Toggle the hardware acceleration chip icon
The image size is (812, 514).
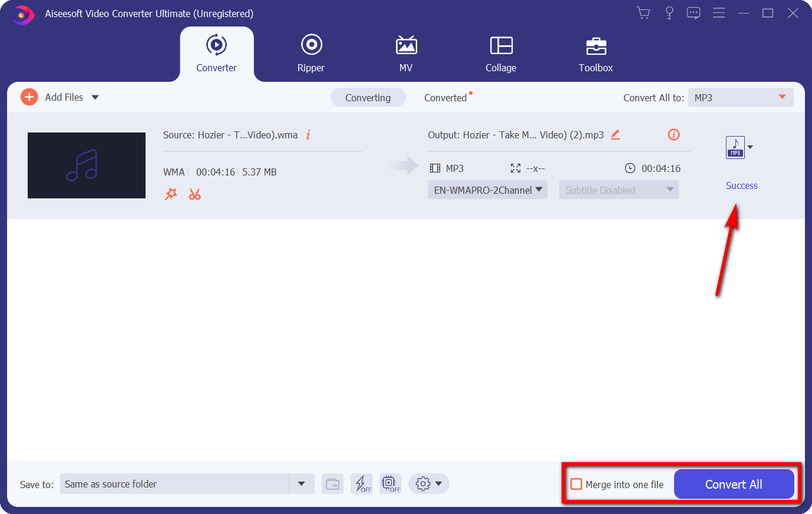390,484
